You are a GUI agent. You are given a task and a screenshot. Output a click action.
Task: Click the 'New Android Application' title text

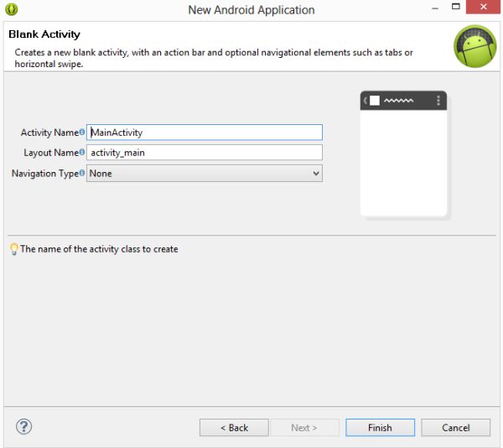point(251,10)
